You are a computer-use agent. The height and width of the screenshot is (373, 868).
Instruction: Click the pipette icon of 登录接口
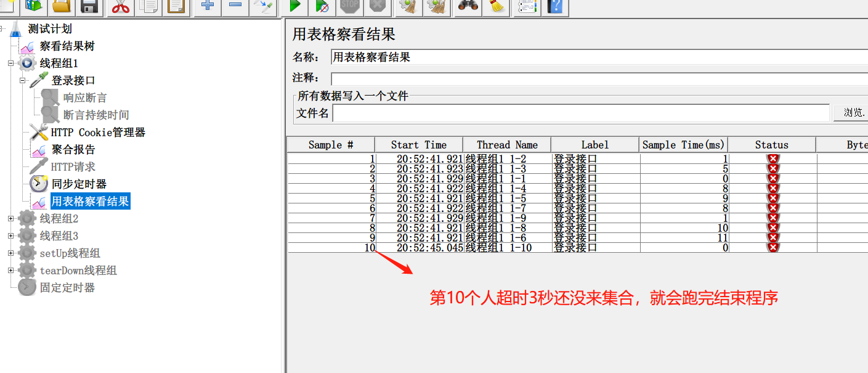pyautogui.click(x=39, y=80)
